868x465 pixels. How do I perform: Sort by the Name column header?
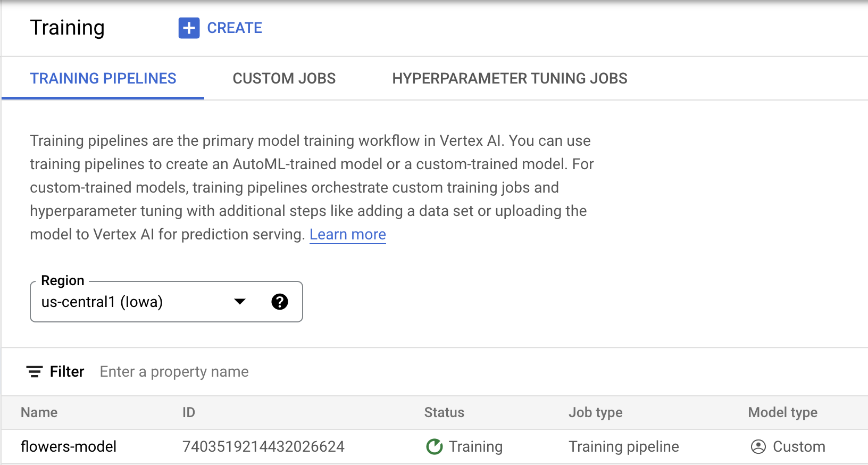point(39,412)
